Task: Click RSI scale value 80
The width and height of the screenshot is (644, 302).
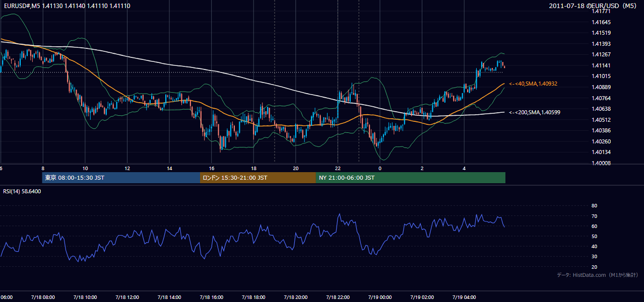Action: pos(594,206)
